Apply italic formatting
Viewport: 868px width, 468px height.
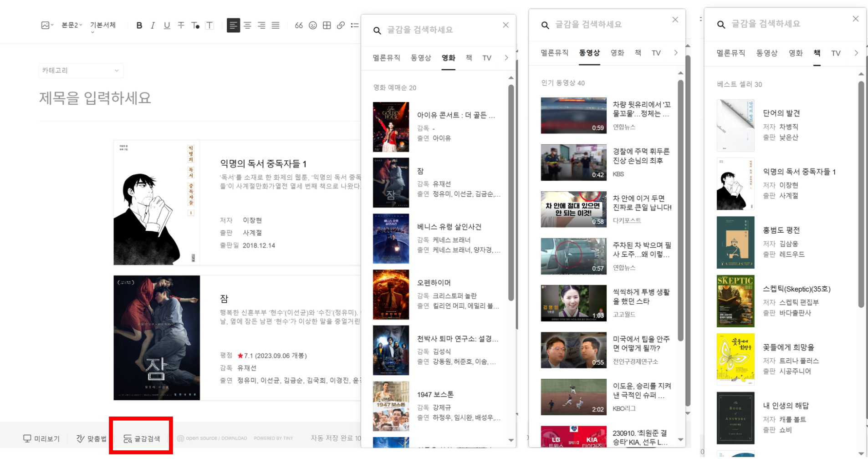click(153, 25)
